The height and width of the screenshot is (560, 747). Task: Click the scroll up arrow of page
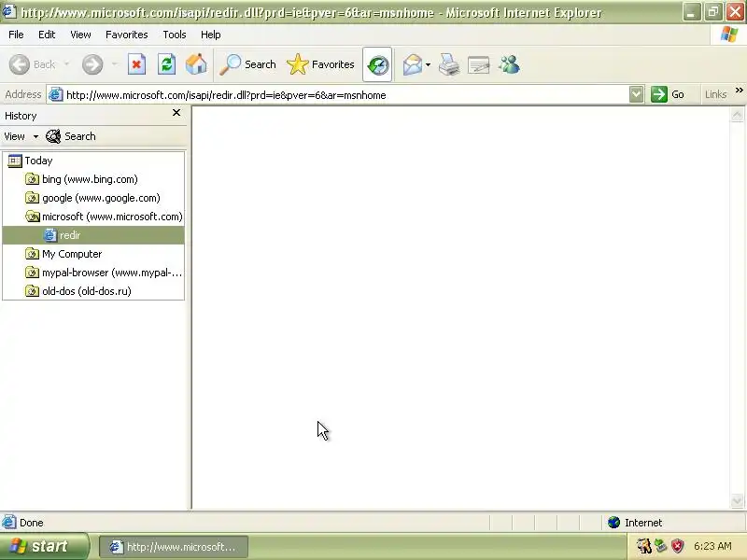pos(737,114)
